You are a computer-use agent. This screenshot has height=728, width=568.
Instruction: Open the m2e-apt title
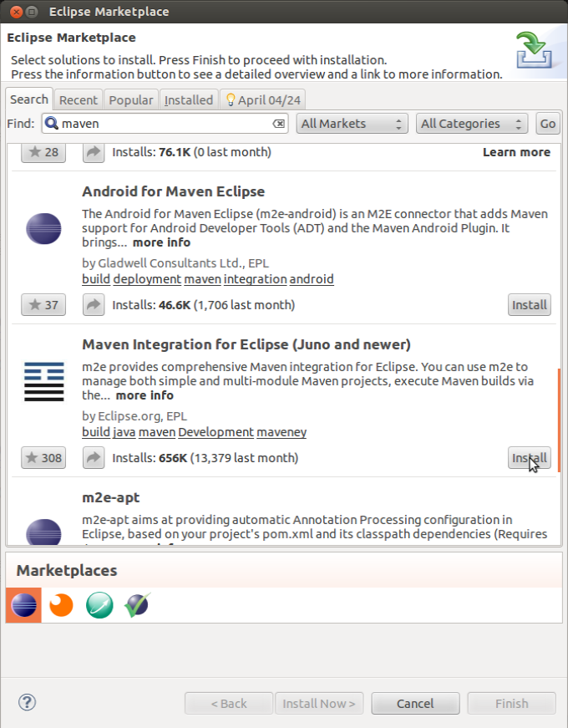click(110, 497)
